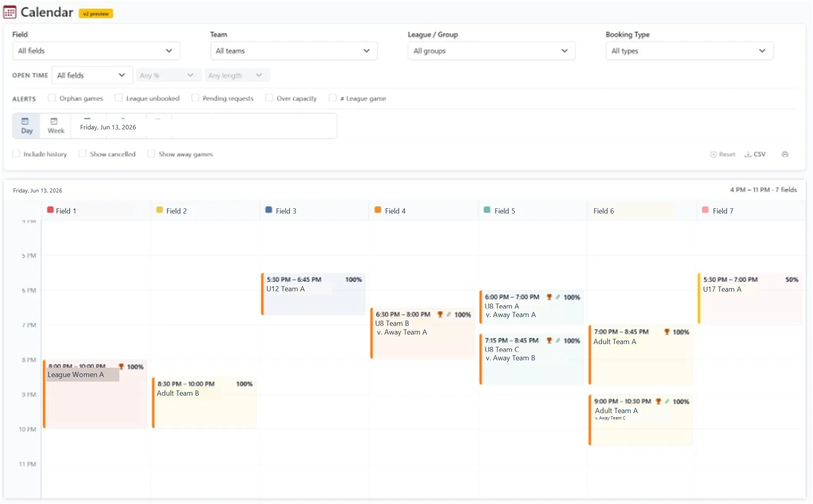Image resolution: width=813 pixels, height=504 pixels.
Task: Toggle the Over capacity checkbox
Action: [269, 98]
